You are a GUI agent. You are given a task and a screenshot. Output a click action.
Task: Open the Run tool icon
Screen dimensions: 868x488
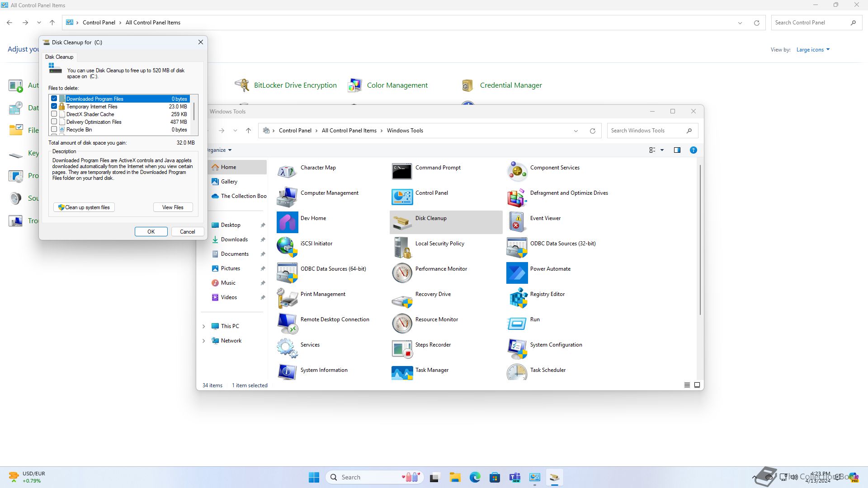(x=517, y=323)
